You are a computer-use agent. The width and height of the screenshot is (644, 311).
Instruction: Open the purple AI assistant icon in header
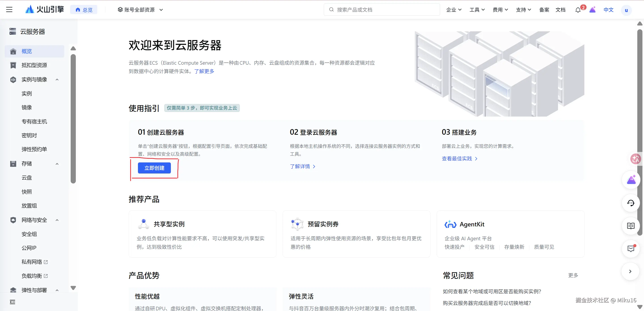pos(592,10)
